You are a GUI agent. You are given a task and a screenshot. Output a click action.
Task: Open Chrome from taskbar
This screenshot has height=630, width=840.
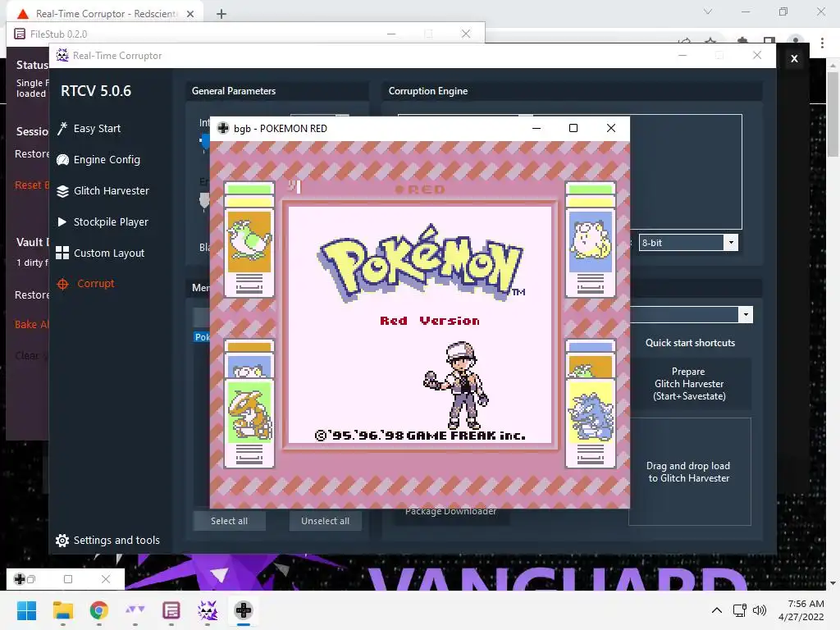pyautogui.click(x=99, y=610)
